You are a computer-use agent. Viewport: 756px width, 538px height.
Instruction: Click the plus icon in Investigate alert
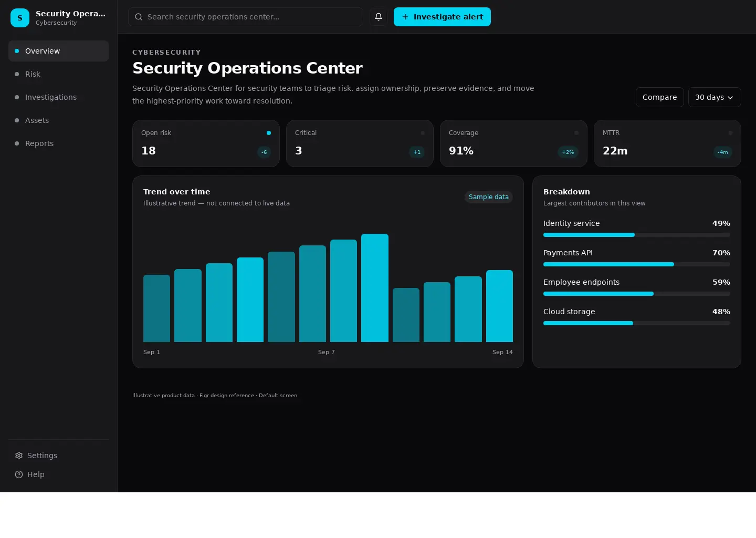tap(405, 17)
